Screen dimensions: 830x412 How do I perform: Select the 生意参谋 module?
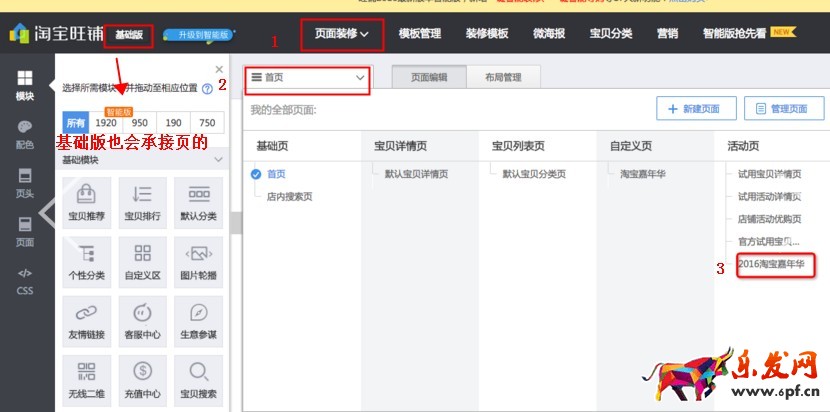pyautogui.click(x=199, y=321)
